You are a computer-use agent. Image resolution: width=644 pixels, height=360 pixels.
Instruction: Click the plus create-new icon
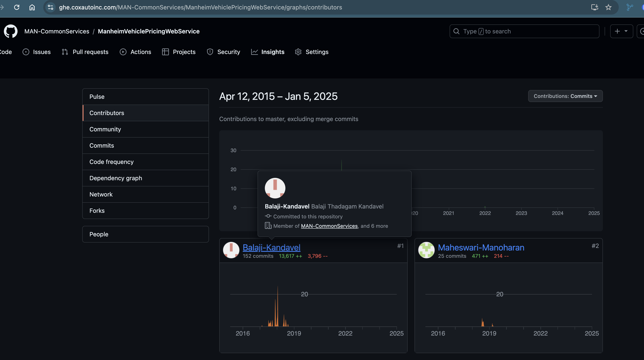[617, 31]
